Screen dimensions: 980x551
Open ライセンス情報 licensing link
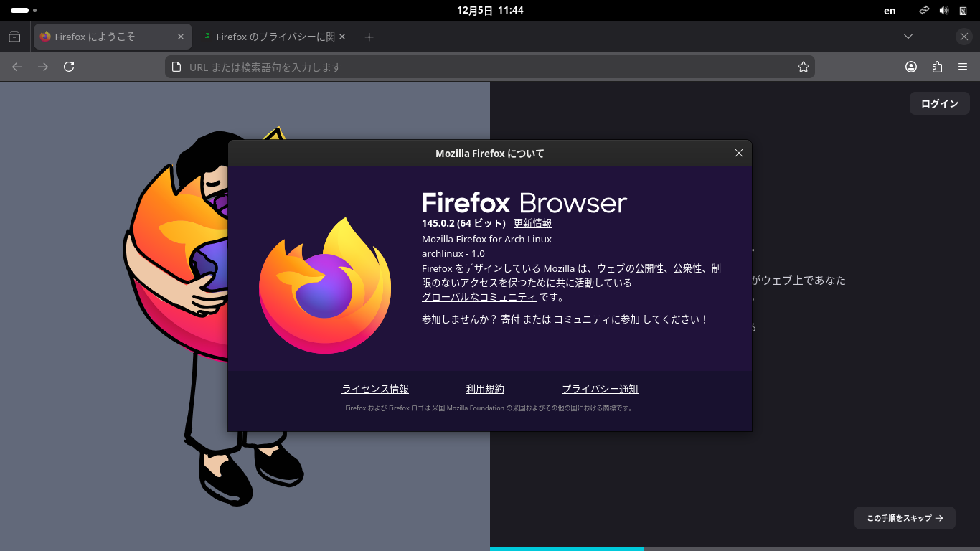click(x=375, y=389)
